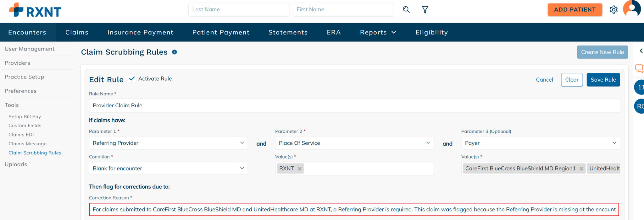Click the blue RC badge
This screenshot has height=220, width=644.
pyautogui.click(x=639, y=106)
